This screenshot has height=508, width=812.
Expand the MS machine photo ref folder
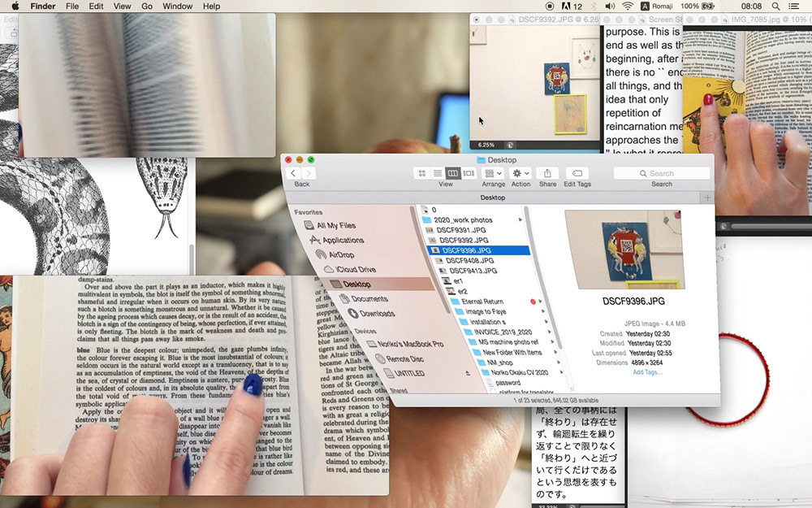[552, 341]
